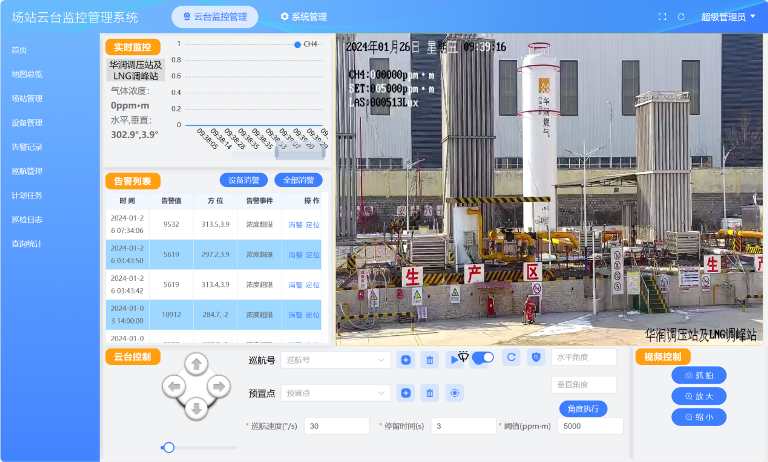Click the go-to-preset target icon
Screen dimensions: 768x462
[455, 393]
